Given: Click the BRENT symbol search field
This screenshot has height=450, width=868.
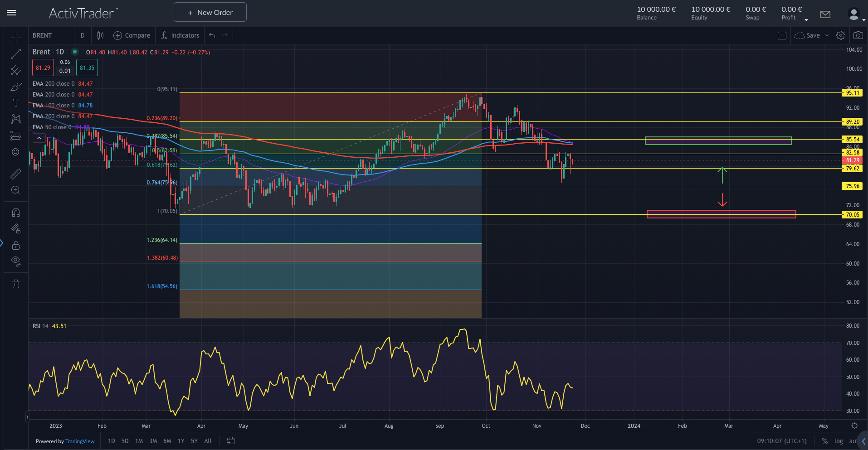Looking at the screenshot, I should pyautogui.click(x=50, y=35).
